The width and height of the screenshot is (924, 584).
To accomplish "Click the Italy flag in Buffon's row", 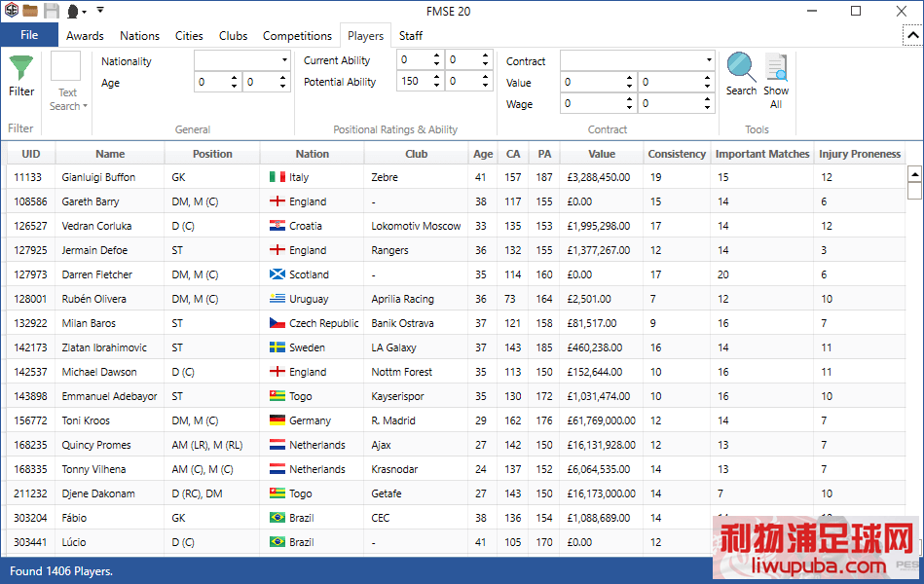I will click(277, 177).
